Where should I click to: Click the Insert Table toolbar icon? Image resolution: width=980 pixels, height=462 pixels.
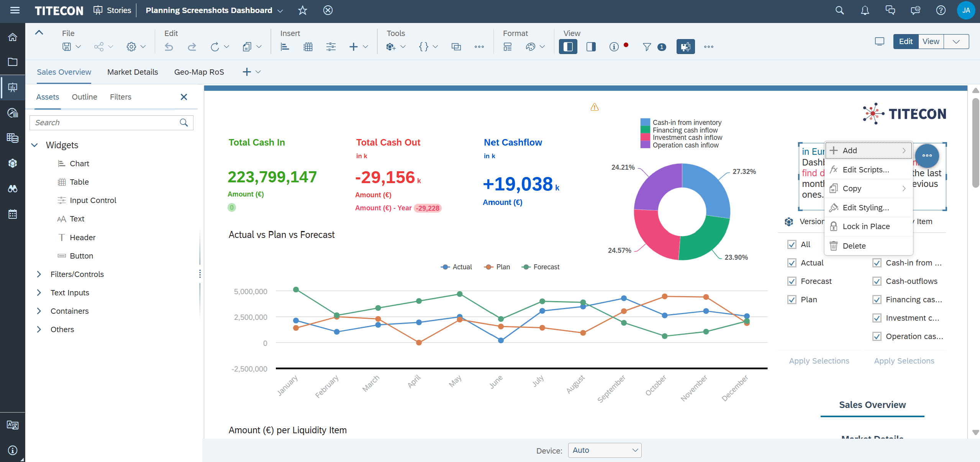tap(308, 47)
